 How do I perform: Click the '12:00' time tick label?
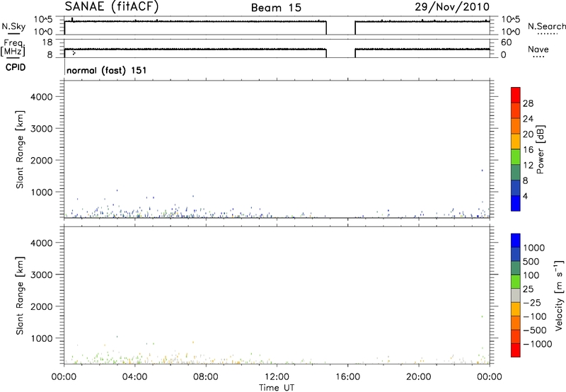point(277,377)
